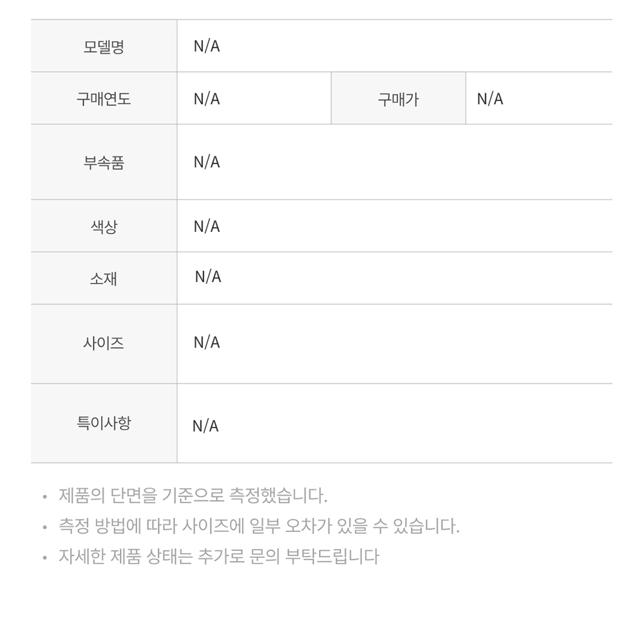This screenshot has height=644, width=644.
Task: Click the 부속품 label cell
Action: (104, 162)
